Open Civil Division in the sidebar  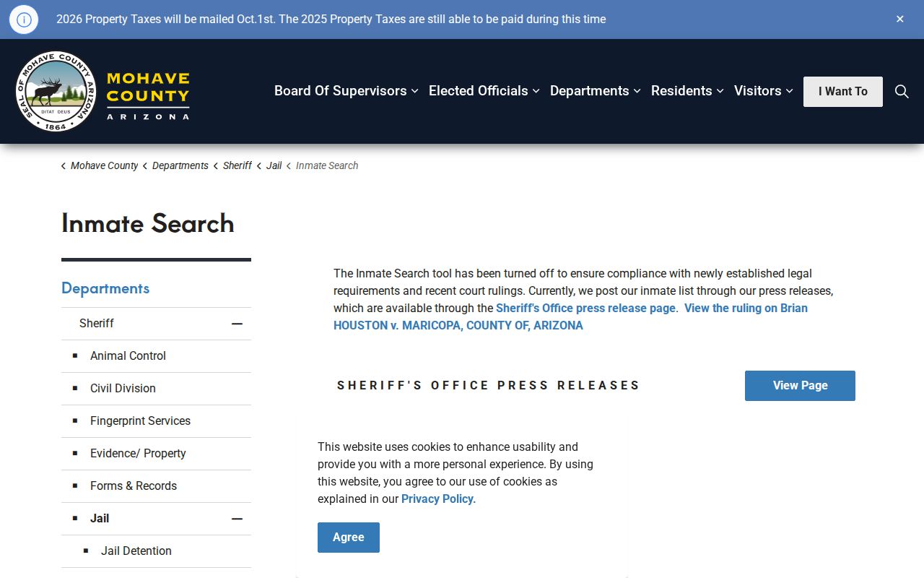coord(123,388)
